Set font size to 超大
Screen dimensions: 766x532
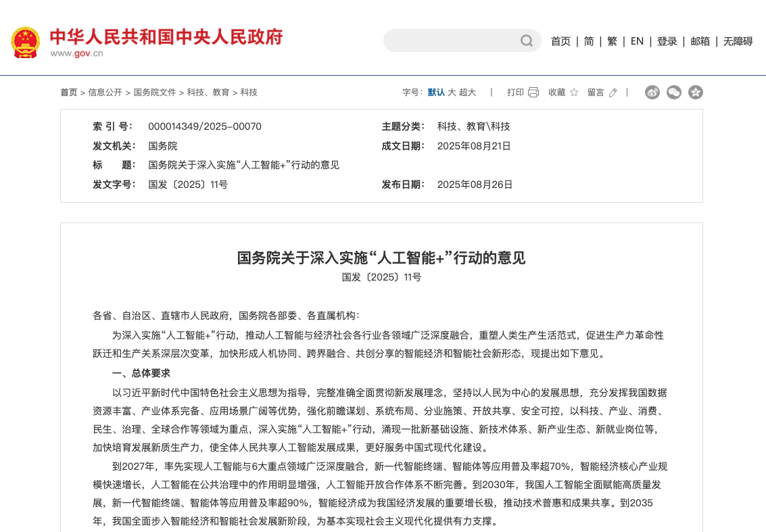pos(466,92)
